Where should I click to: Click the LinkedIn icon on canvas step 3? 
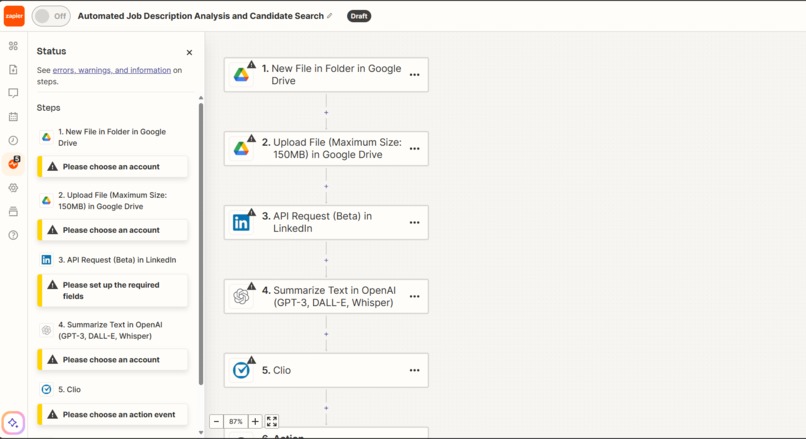pos(241,223)
